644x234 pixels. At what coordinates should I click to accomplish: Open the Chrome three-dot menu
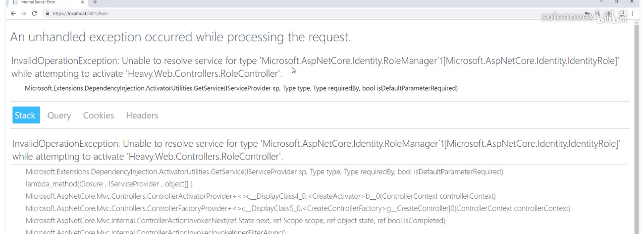(x=632, y=13)
